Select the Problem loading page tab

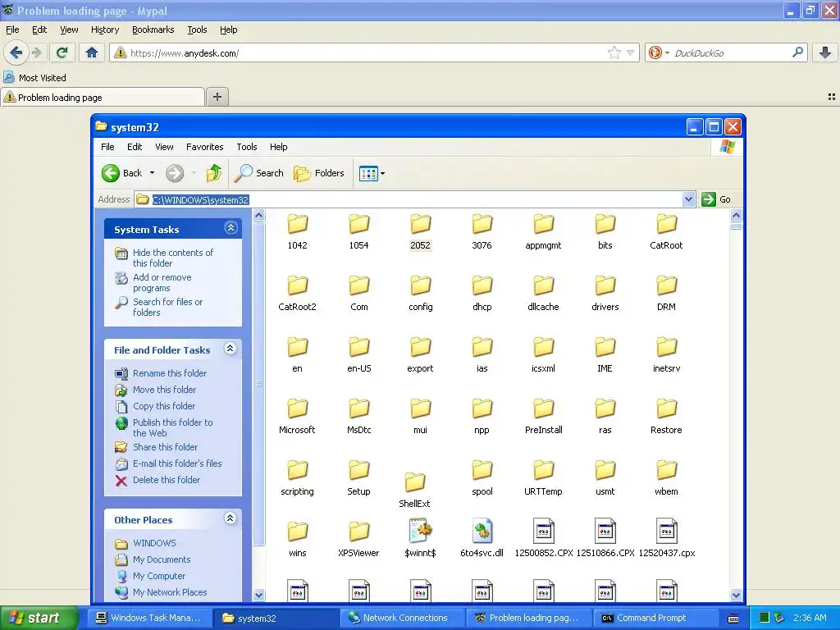103,97
